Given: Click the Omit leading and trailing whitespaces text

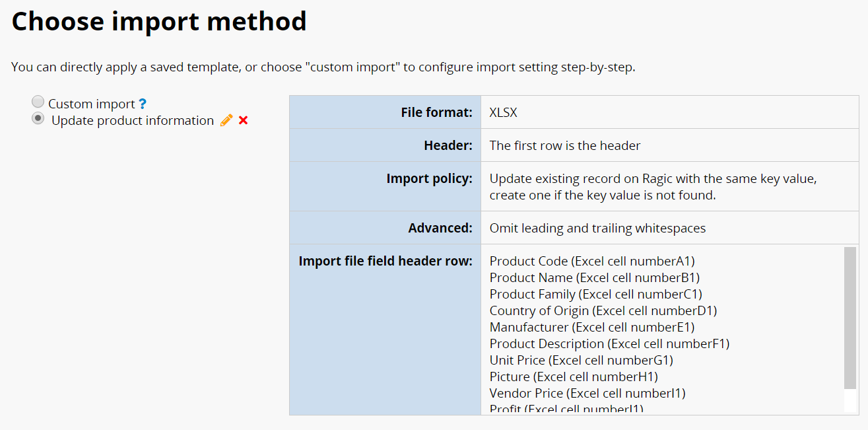Looking at the screenshot, I should (x=597, y=228).
